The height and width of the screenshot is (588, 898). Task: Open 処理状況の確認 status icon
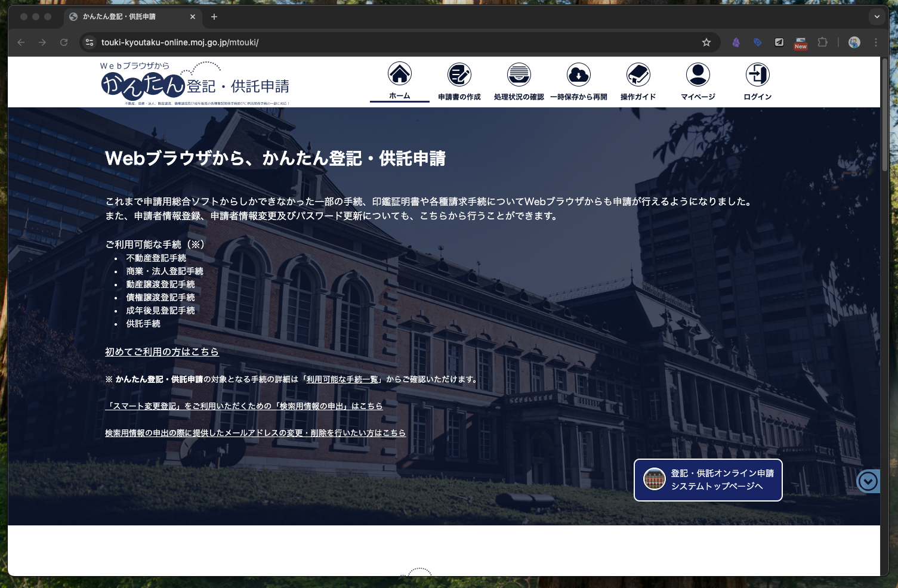click(519, 75)
